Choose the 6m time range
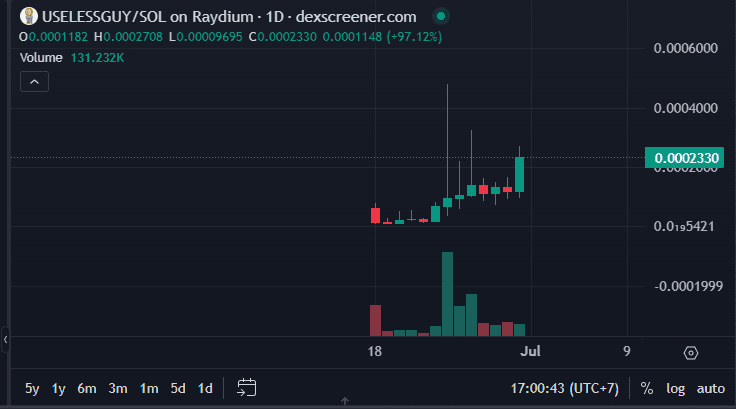The image size is (736, 409). 87,388
